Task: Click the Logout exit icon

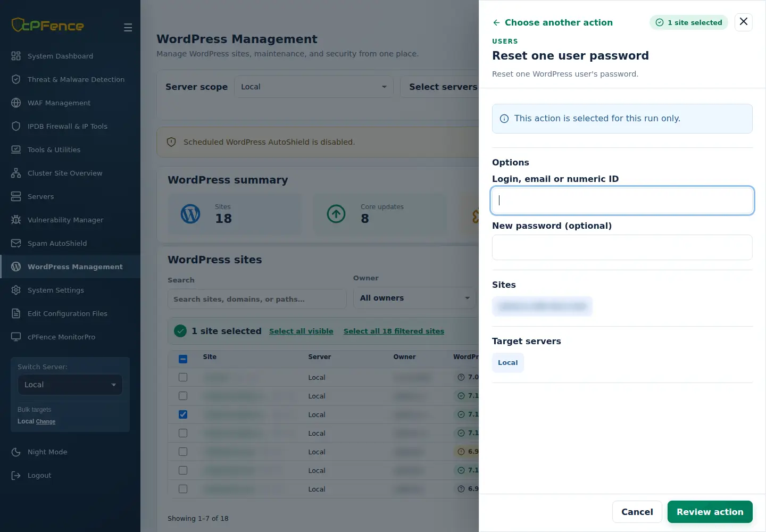Action: pos(16,475)
